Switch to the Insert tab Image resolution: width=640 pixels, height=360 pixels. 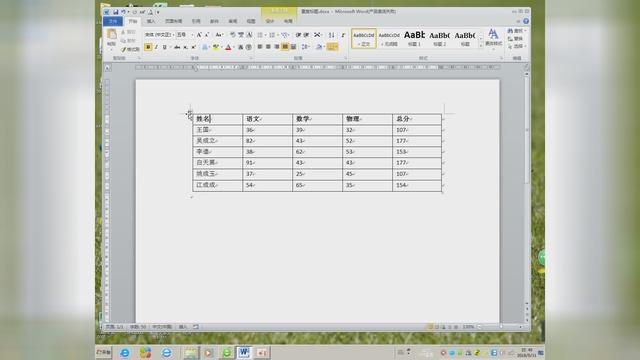point(151,21)
